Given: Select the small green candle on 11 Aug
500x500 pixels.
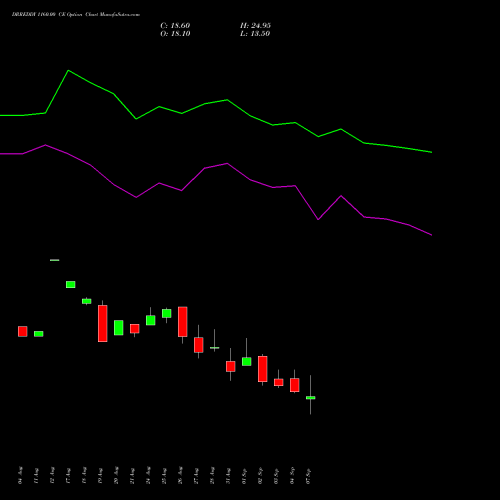Looking at the screenshot, I should (39, 334).
